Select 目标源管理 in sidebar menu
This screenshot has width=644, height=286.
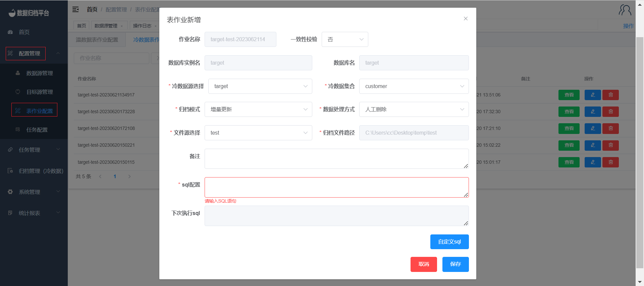coord(40,92)
